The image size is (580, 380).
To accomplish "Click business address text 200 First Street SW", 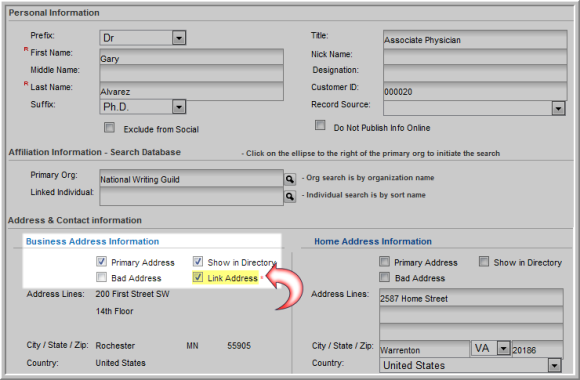I will coord(132,294).
